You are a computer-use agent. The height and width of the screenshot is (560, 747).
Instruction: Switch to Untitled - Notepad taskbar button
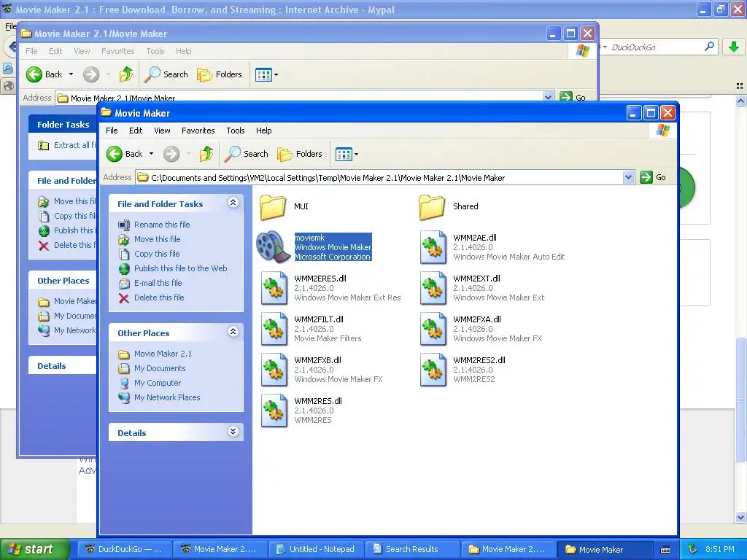click(316, 549)
